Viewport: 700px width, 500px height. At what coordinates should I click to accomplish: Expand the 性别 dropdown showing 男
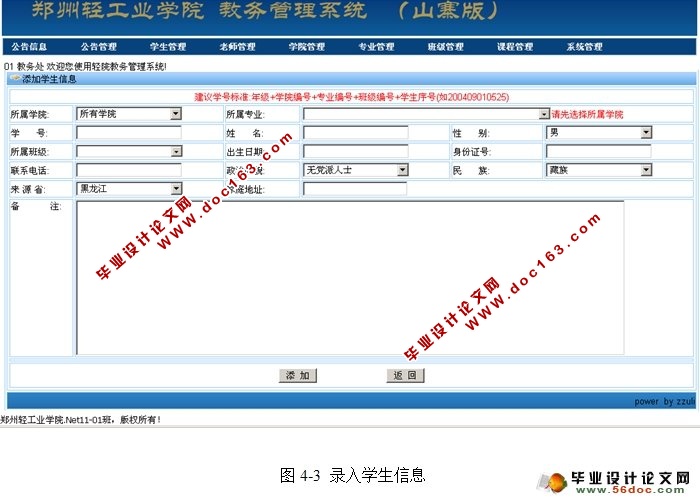599,133
